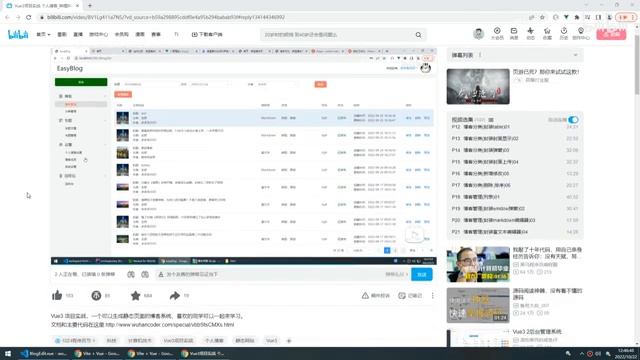Open the user avatar profile
The height and width of the screenshot is (360, 640).
[x=478, y=33]
